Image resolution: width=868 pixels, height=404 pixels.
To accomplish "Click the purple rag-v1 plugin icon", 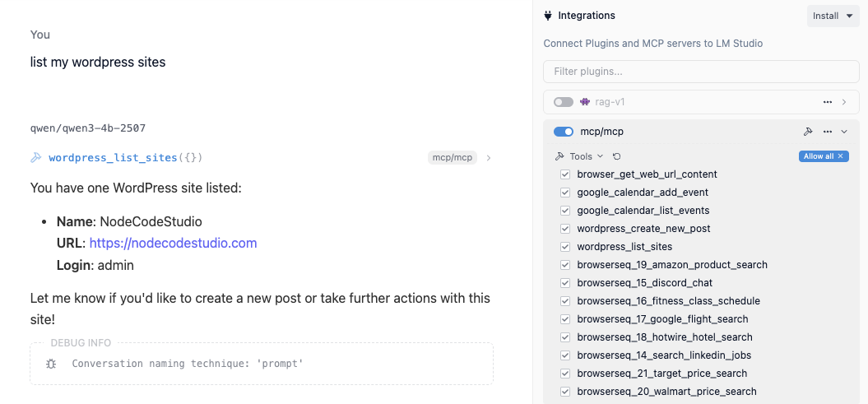I will (x=585, y=102).
